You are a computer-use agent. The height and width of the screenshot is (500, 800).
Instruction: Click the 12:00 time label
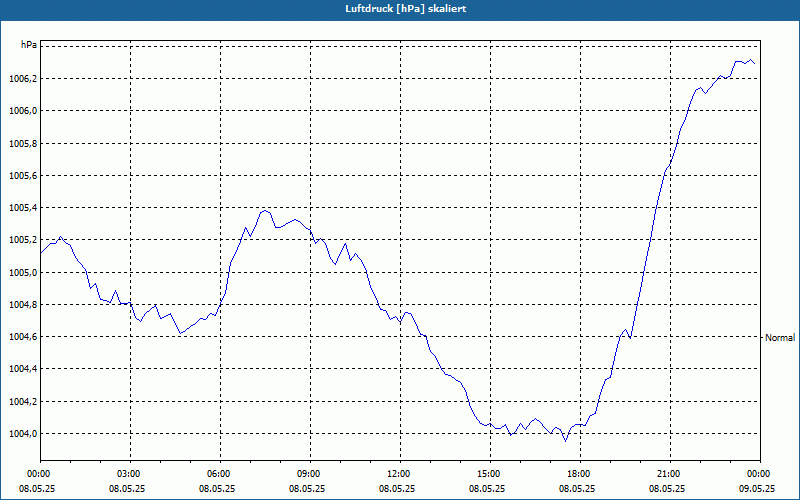(400, 473)
